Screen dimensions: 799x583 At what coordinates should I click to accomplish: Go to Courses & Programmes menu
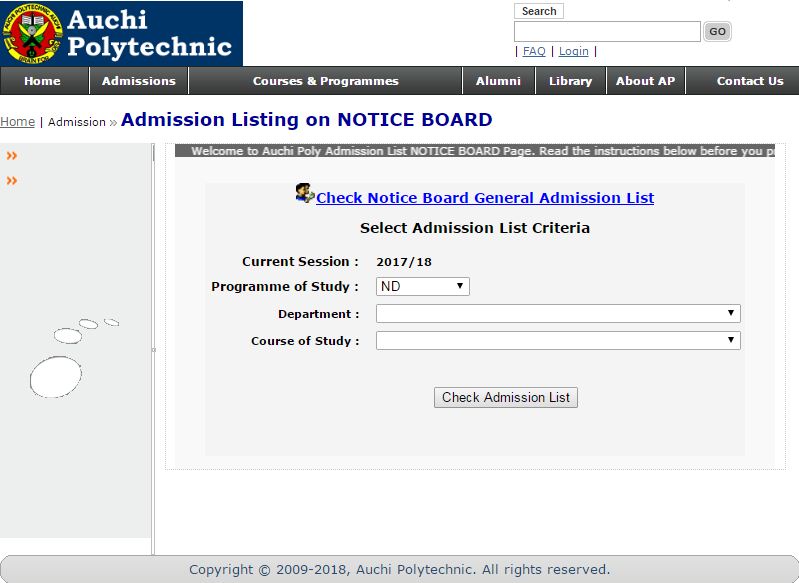point(325,81)
